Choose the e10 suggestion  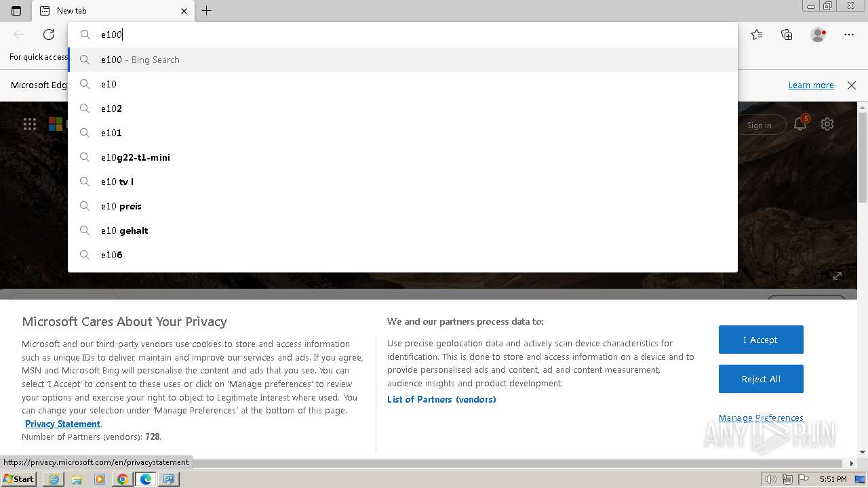pos(403,84)
